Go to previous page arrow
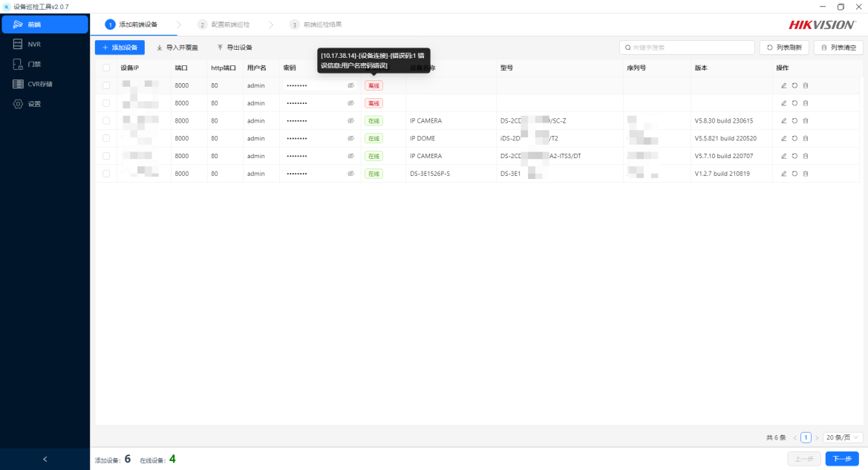 click(x=795, y=437)
